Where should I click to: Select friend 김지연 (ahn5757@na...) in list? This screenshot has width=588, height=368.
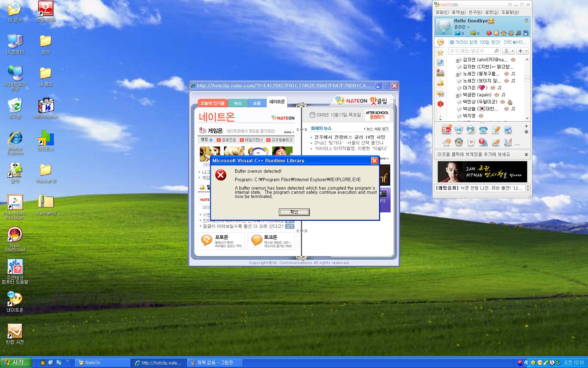(x=486, y=60)
